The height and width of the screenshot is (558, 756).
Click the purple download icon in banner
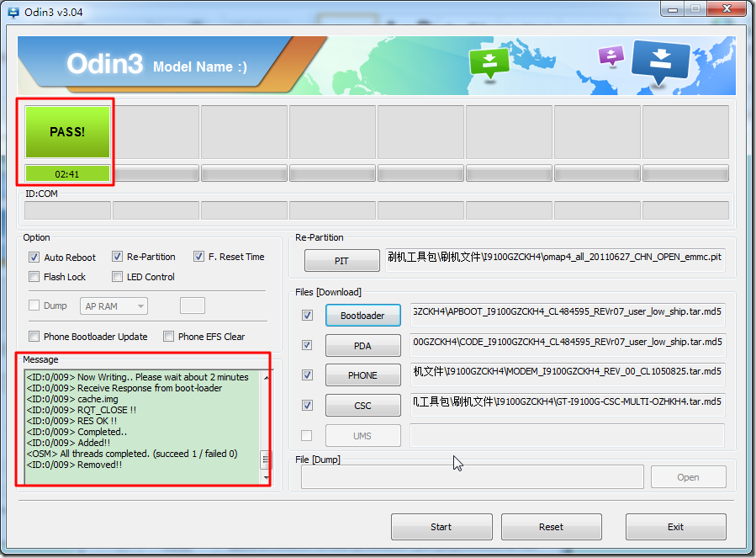coord(611,56)
